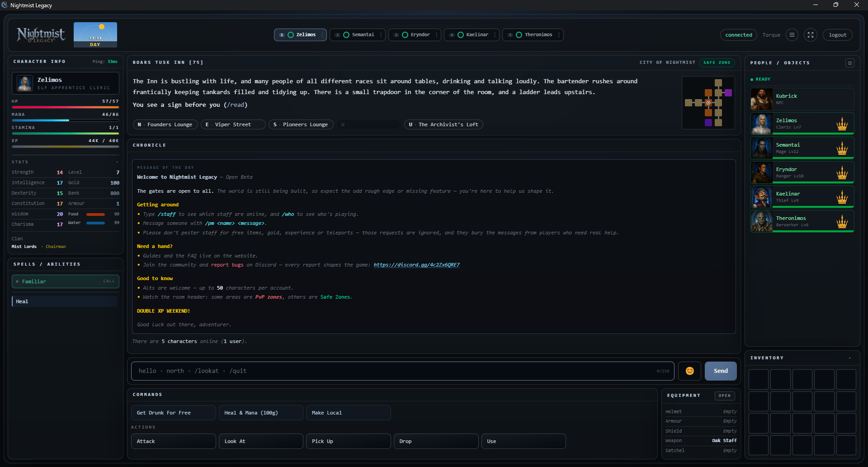This screenshot has width=868, height=467.
Task: Open Eryndor tab options (three dots)
Action: (436, 35)
